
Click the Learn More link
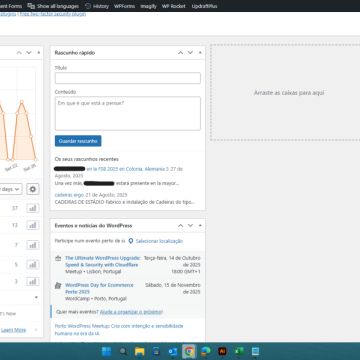click(13, 330)
